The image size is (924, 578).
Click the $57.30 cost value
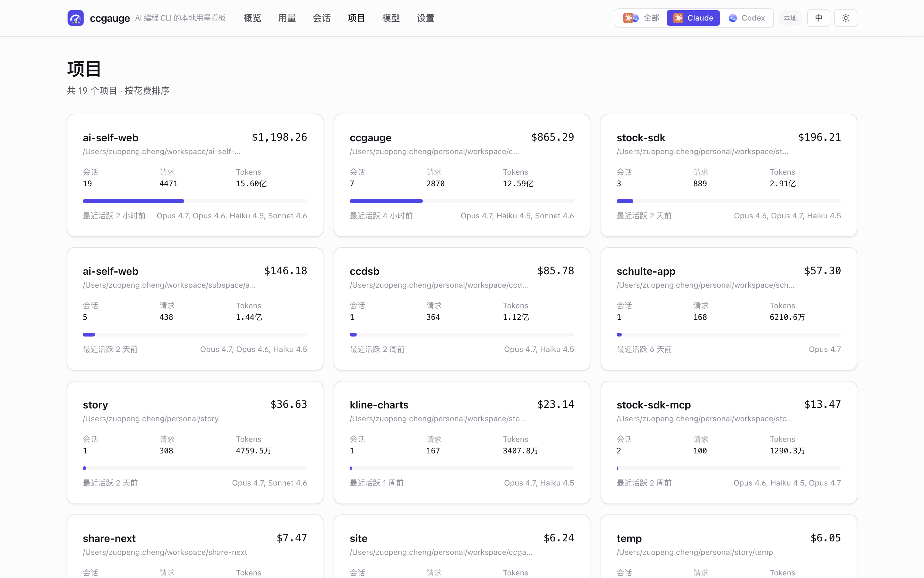pyautogui.click(x=822, y=271)
